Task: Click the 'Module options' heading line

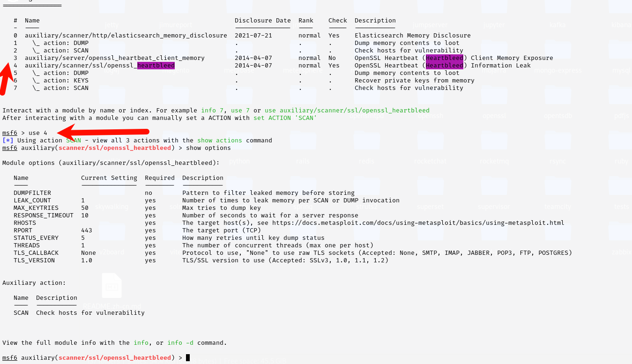Action: [x=111, y=163]
